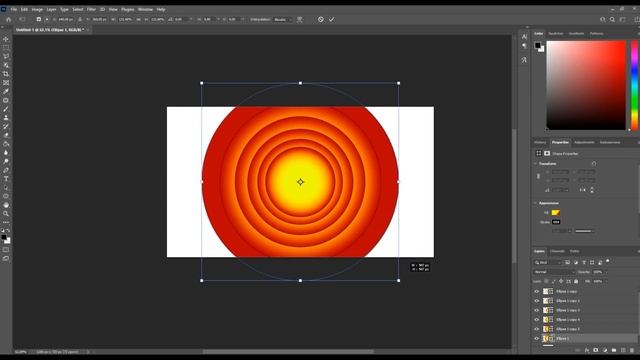Open the search icon at top right
This screenshot has width=640, height=360.
click(612, 19)
